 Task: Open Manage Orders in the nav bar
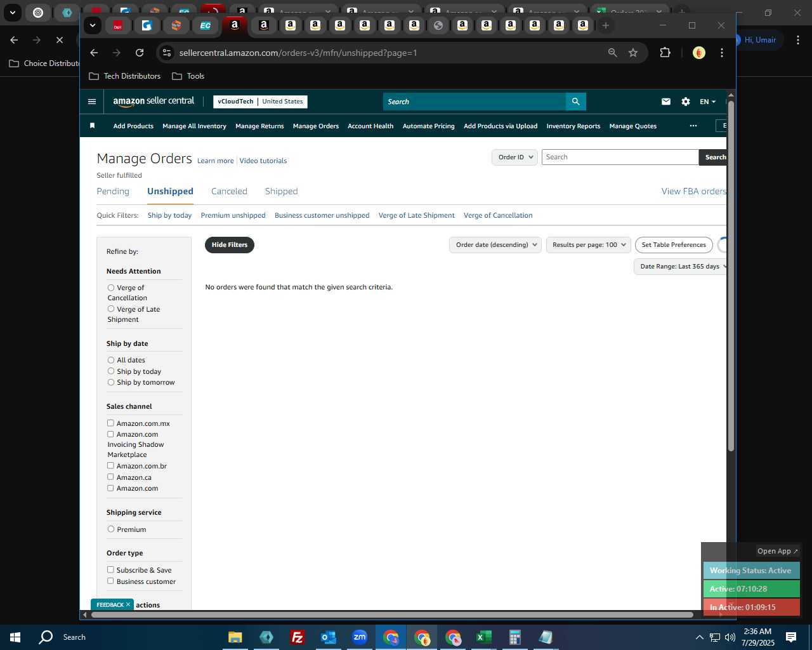pyautogui.click(x=316, y=126)
